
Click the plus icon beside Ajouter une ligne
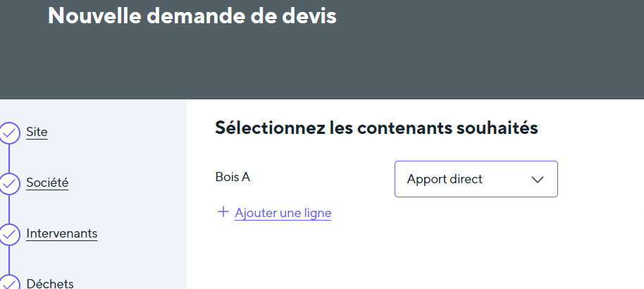(x=223, y=211)
